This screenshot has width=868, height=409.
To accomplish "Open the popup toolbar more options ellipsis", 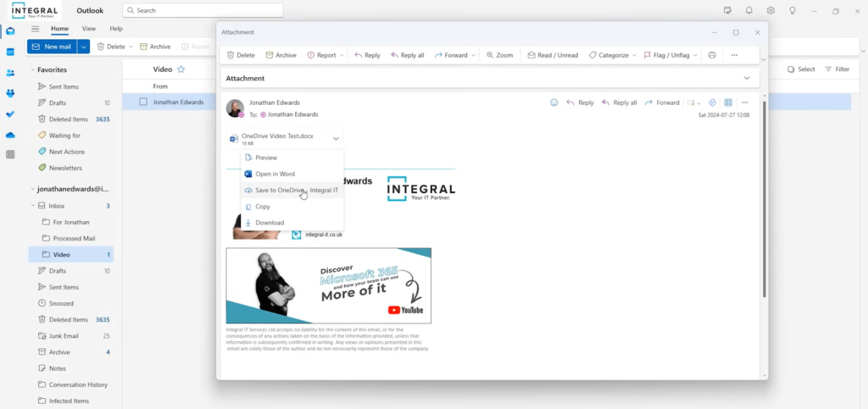I will 734,55.
